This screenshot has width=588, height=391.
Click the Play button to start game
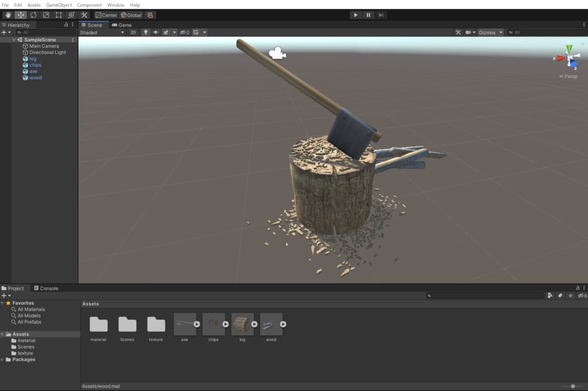tap(355, 15)
